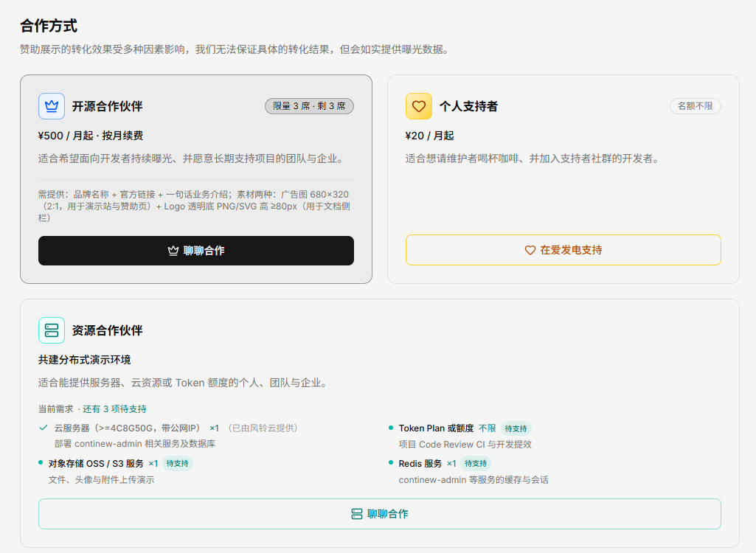Click the Redis 服务 item
This screenshot has width=756, height=553.
pos(420,463)
